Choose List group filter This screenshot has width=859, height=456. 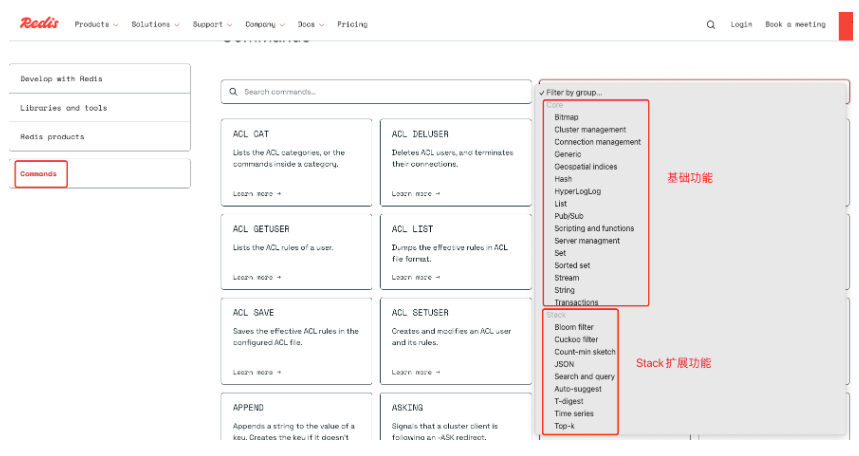(x=560, y=203)
